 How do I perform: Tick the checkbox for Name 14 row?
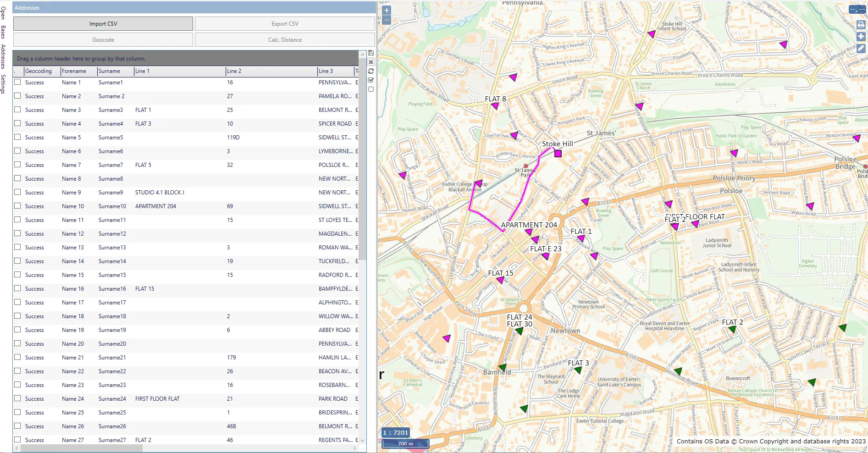click(x=17, y=261)
